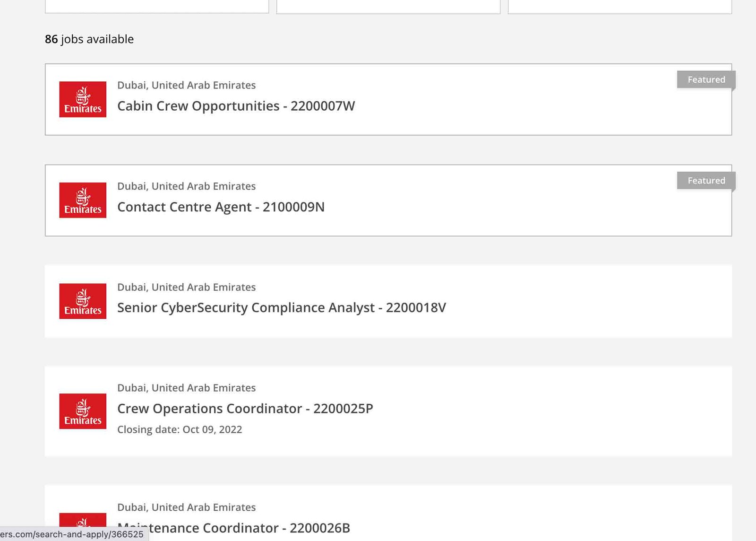Click Emirates logo beside Crew Operations Coordinator
This screenshot has height=541, width=756.
[x=83, y=411]
